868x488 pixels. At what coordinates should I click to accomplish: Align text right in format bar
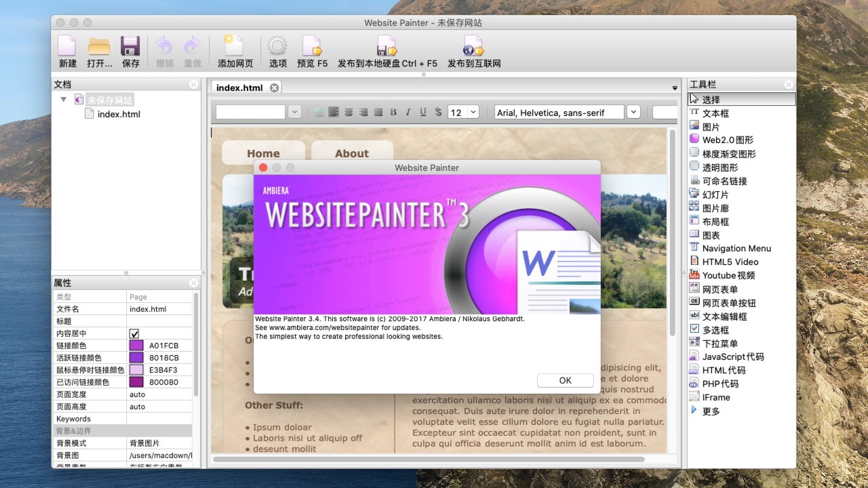click(363, 113)
